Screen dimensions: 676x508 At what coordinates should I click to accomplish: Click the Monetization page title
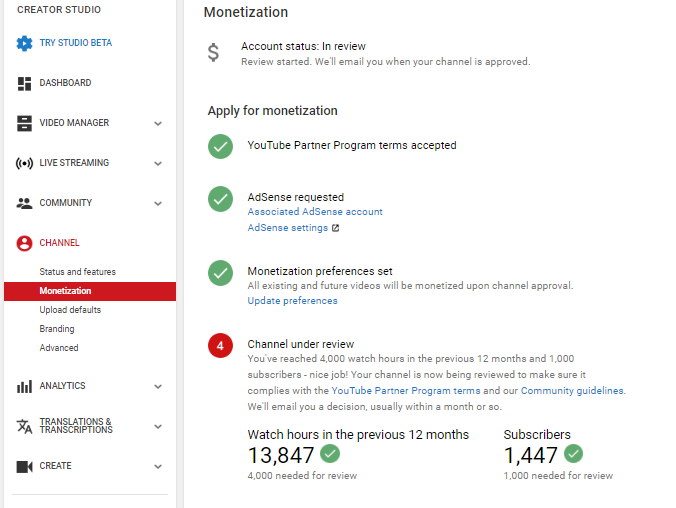point(246,12)
